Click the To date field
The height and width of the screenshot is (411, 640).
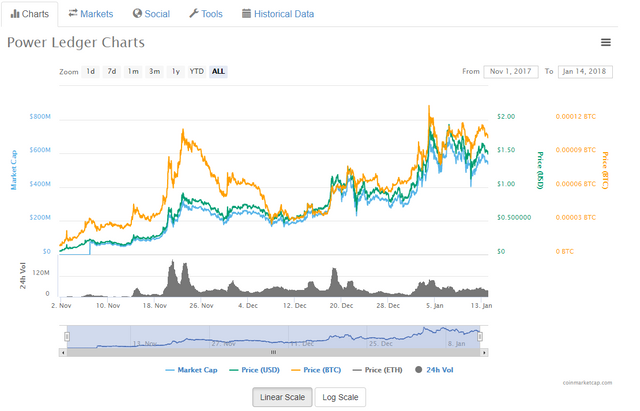585,71
